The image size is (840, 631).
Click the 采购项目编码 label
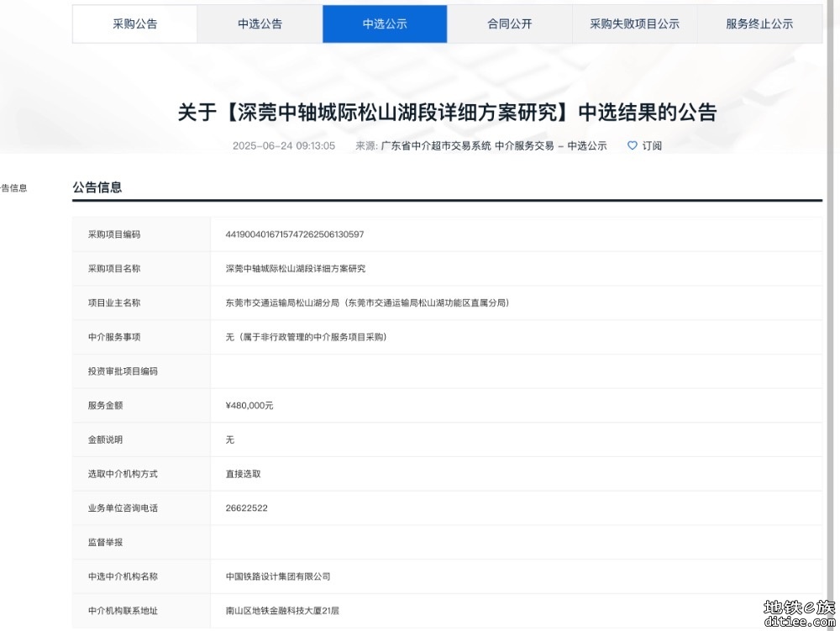[114, 234]
